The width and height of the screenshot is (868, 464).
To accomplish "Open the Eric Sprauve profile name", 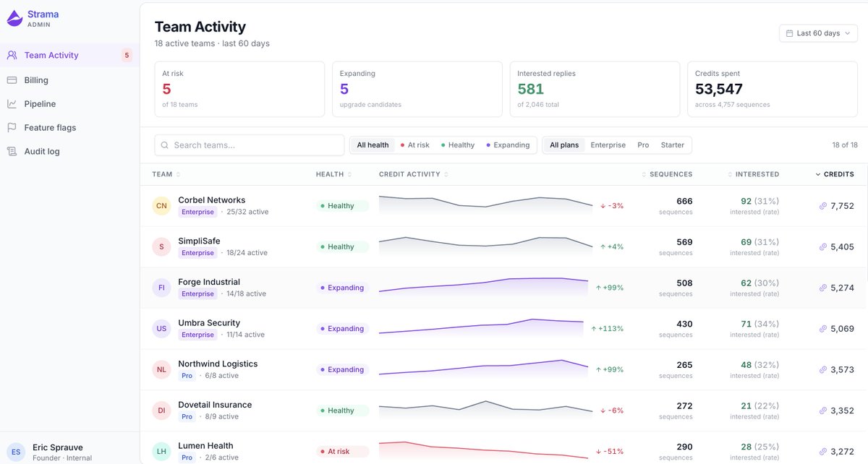I will 57,447.
